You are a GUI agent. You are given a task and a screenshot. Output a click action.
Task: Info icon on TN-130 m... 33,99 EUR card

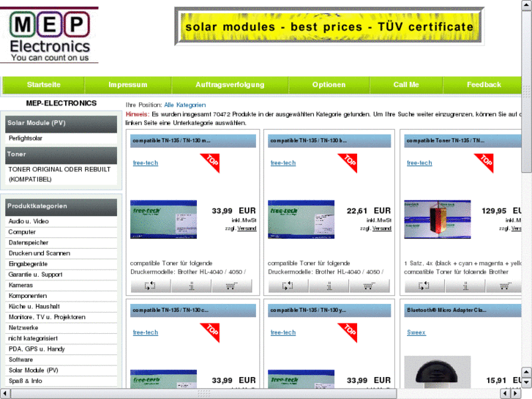tap(191, 286)
